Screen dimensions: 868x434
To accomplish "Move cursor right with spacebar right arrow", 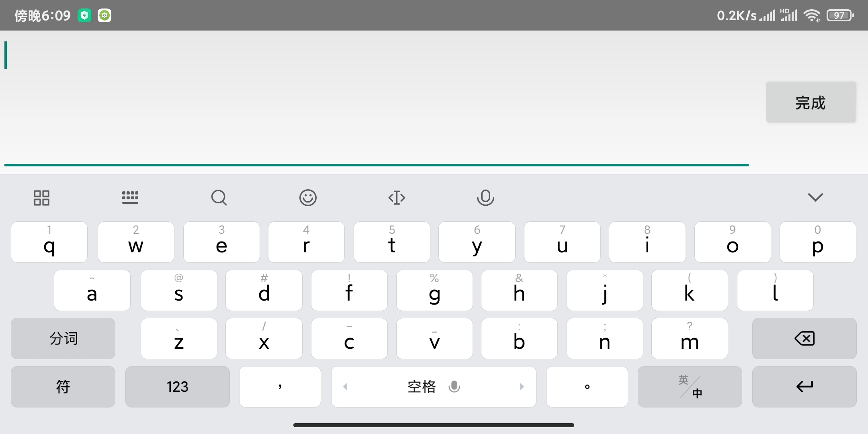I will point(522,387).
